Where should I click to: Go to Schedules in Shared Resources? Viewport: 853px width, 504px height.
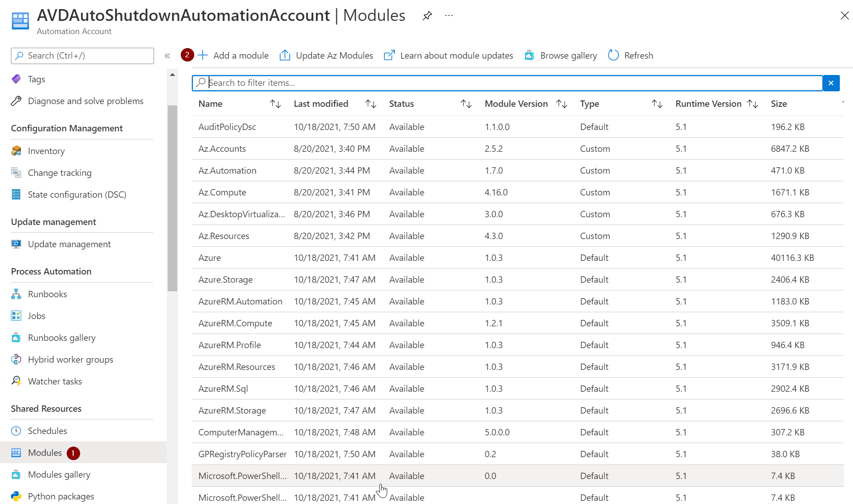(47, 431)
